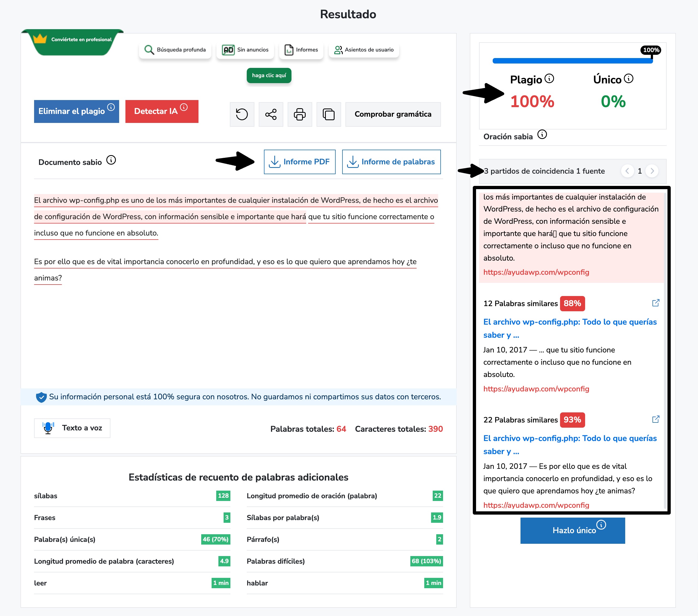Image resolution: width=698 pixels, height=616 pixels.
Task: Open external link icon for 93% match
Action: (x=655, y=419)
